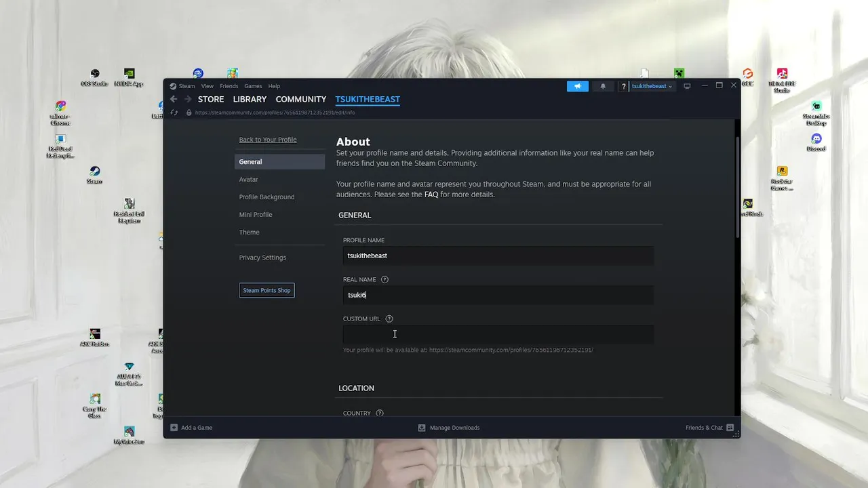Click the Real Name help icon
Image resolution: width=868 pixels, height=488 pixels.
(x=384, y=279)
